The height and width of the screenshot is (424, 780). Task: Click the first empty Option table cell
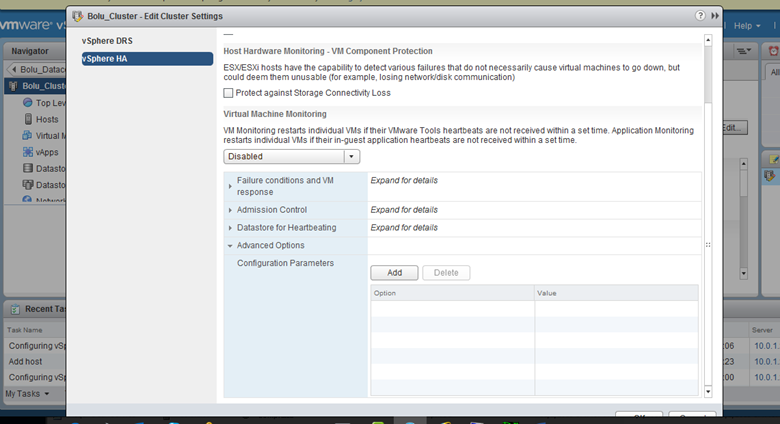tap(452, 309)
